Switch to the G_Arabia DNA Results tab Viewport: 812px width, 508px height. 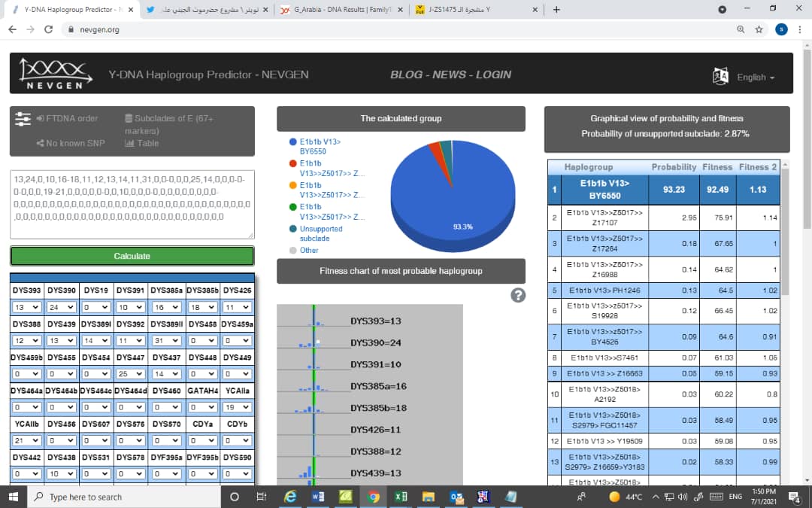[342, 9]
